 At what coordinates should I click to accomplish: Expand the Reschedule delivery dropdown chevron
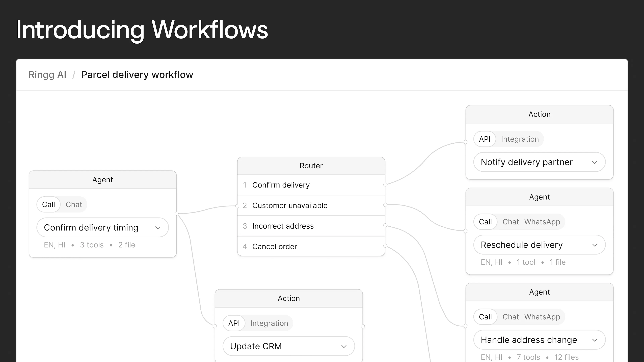tap(595, 245)
